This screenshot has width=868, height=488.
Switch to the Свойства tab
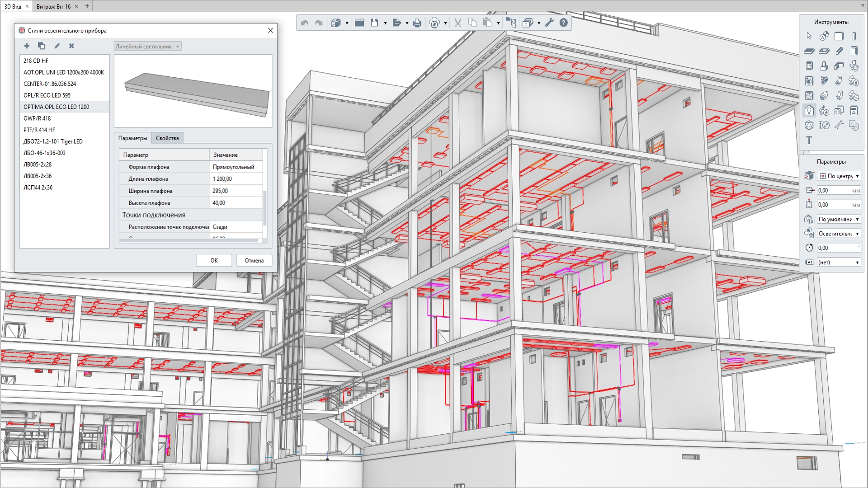tap(167, 138)
